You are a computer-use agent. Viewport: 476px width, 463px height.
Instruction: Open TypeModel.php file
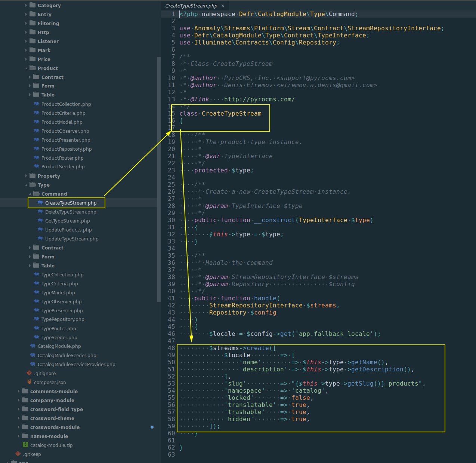coord(58,292)
